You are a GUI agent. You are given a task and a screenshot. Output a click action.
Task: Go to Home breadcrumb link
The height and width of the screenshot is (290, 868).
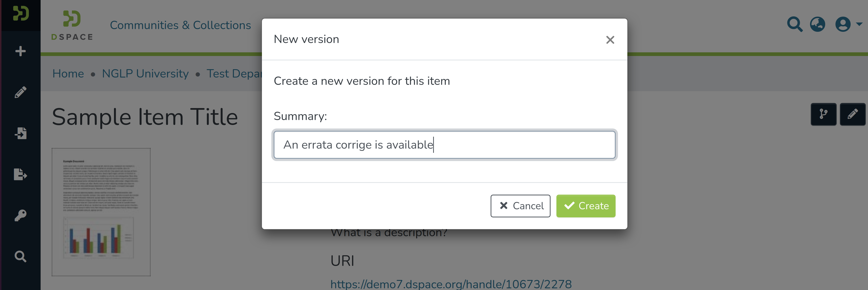tap(68, 73)
